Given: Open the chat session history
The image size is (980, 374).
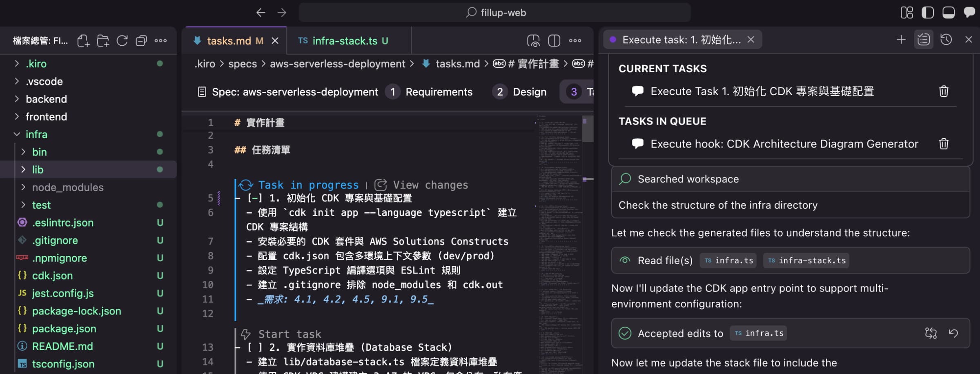Looking at the screenshot, I should [x=947, y=40].
